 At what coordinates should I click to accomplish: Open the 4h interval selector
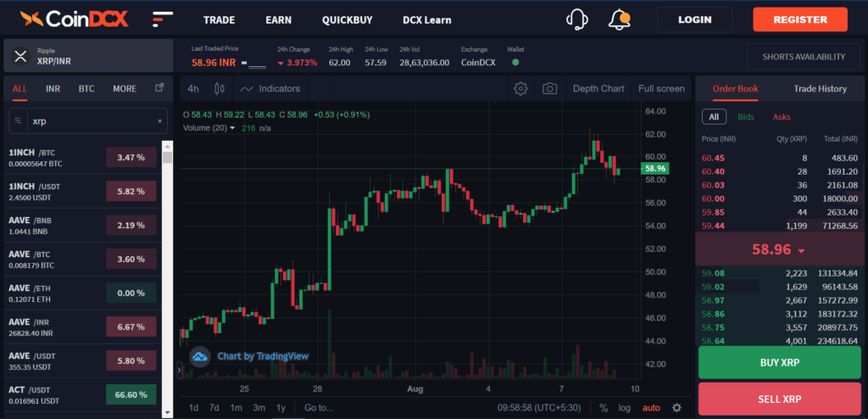pos(192,89)
